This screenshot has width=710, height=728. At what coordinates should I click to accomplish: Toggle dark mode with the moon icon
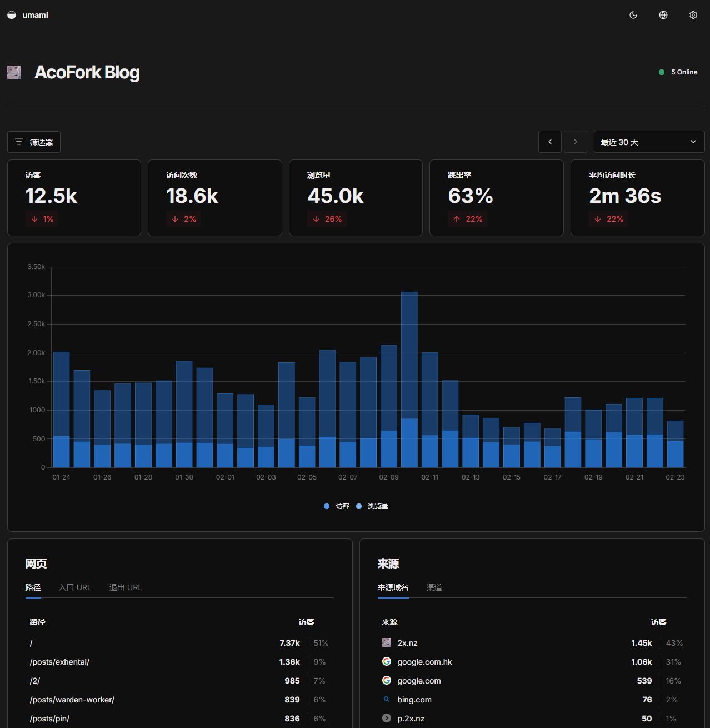coord(633,15)
